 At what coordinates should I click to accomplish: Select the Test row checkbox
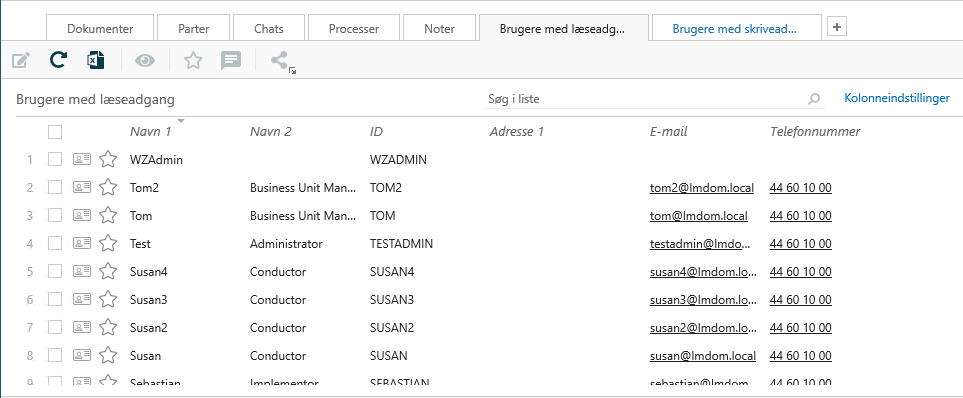(55, 244)
